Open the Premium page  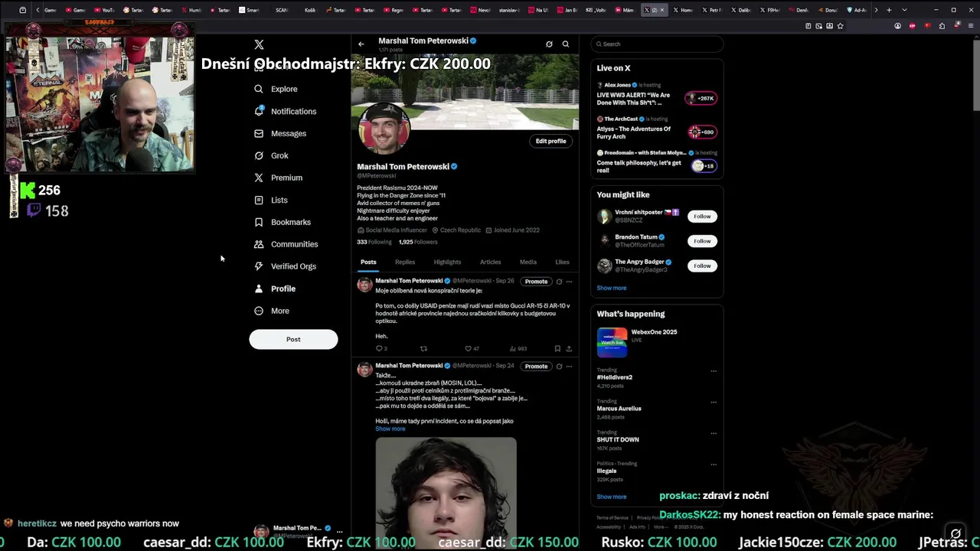[x=279, y=178]
